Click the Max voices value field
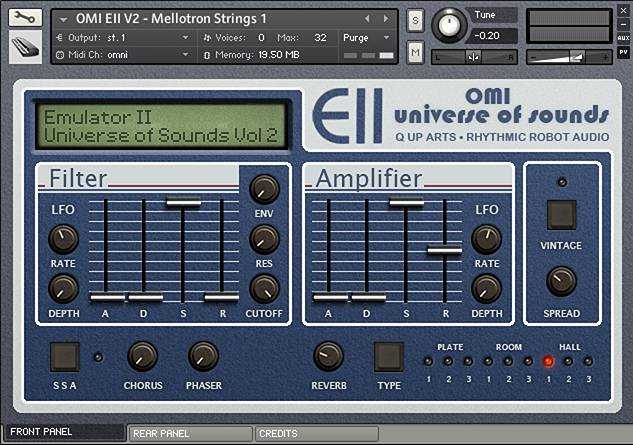 pos(320,37)
